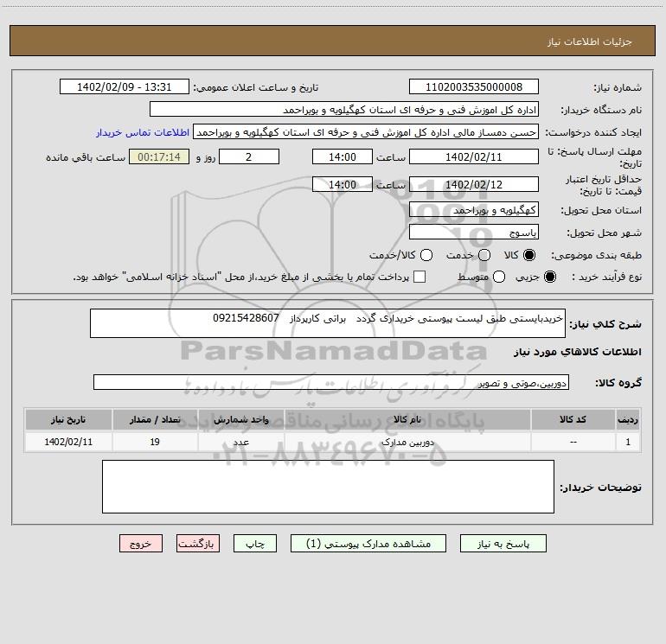The height and width of the screenshot is (644, 666).
Task: Open اطلاعات تماس خریدار link
Action: pyautogui.click(x=143, y=132)
